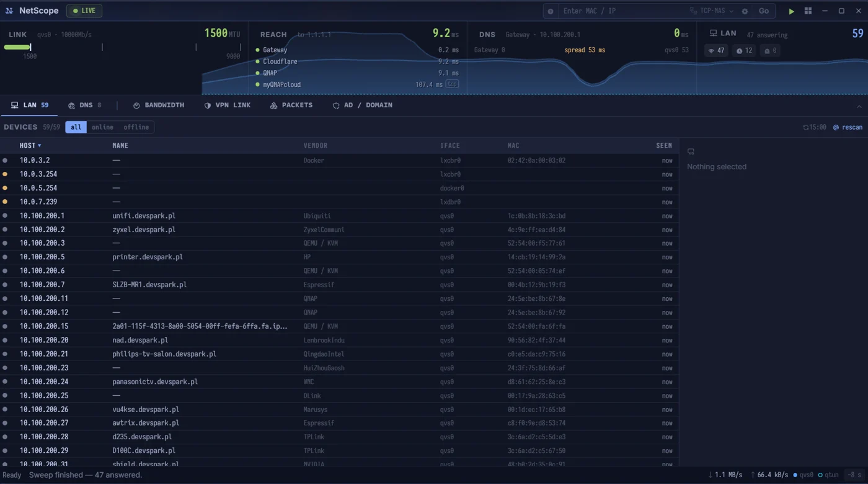Click the ~8 s interval chip
868x484 pixels.
854,475
